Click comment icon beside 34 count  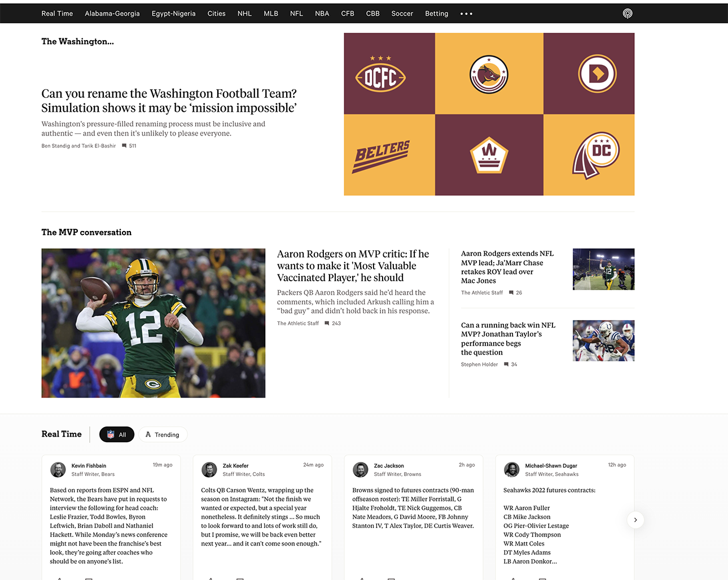tap(506, 364)
